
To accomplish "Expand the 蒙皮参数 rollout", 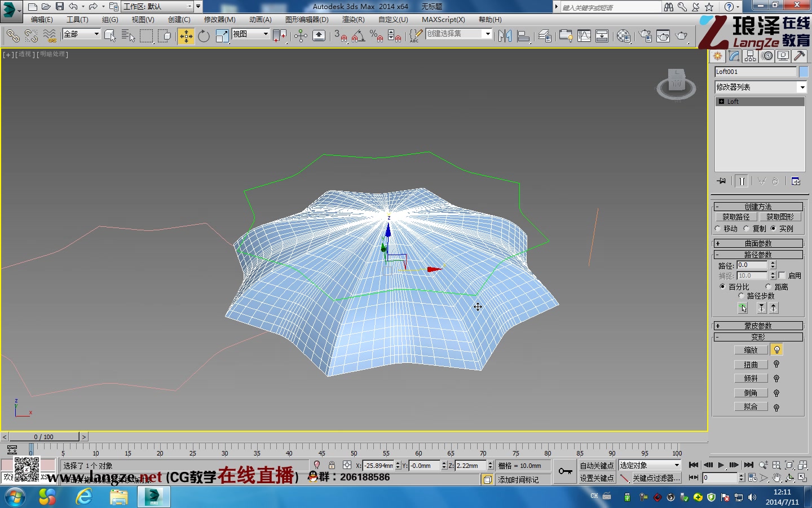I will 758,326.
